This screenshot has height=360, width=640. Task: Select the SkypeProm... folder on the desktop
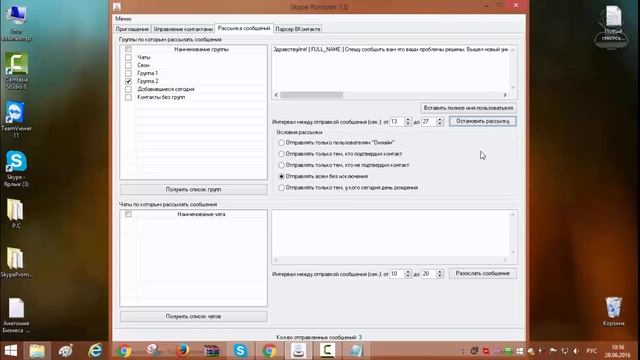(16, 262)
